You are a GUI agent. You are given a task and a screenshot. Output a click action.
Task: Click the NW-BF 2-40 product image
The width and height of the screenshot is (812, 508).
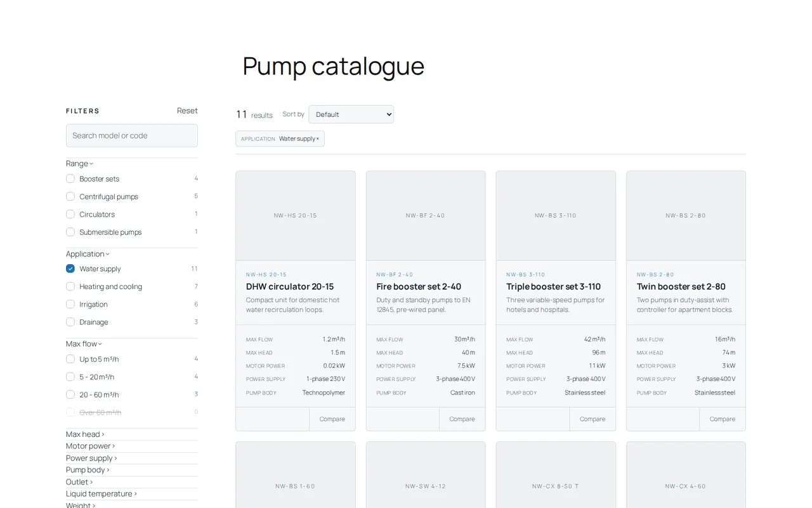point(426,216)
